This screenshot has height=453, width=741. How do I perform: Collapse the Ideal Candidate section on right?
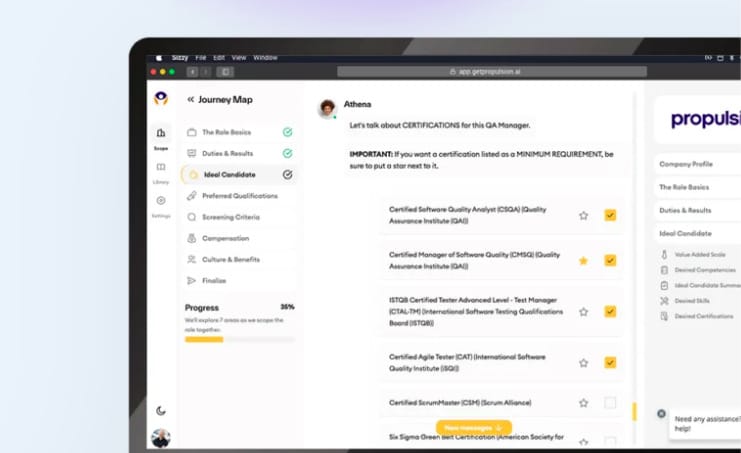point(698,233)
